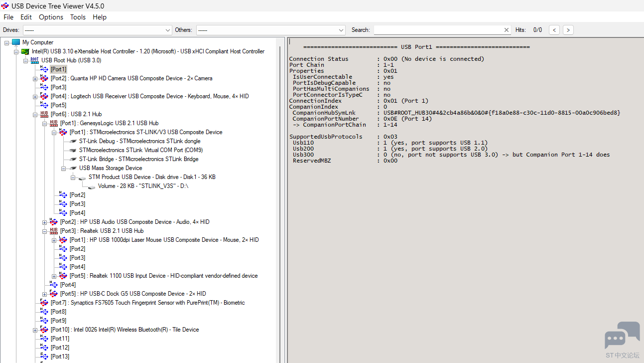Collapse the ST-LINK/V3 Composite Device node

tap(54, 133)
